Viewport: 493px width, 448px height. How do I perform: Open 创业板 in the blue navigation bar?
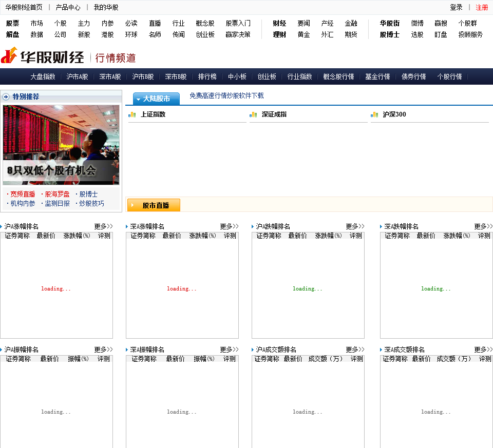[267, 76]
